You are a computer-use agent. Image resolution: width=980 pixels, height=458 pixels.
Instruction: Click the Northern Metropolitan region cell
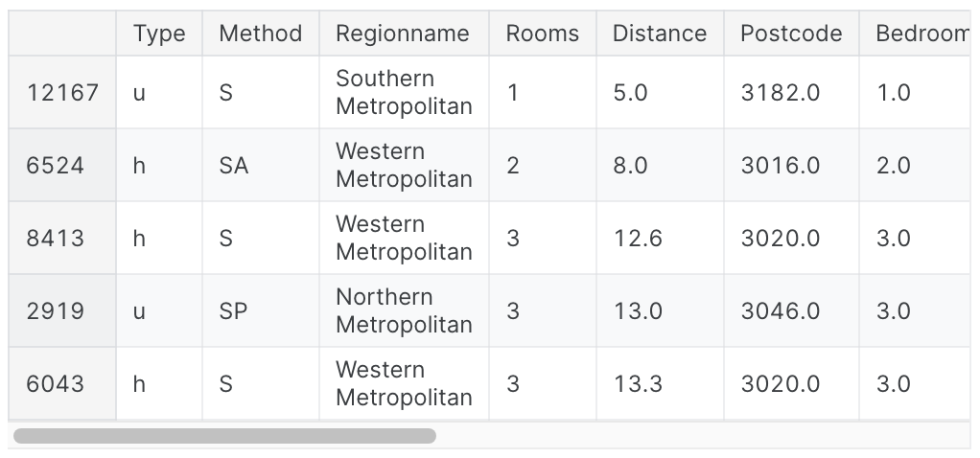404,311
